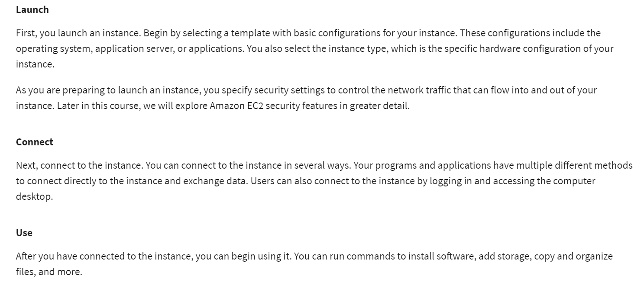Viewport: 644px width, 295px height.
Task: Click the paragraph starting "After you have connected"
Action: [x=314, y=264]
